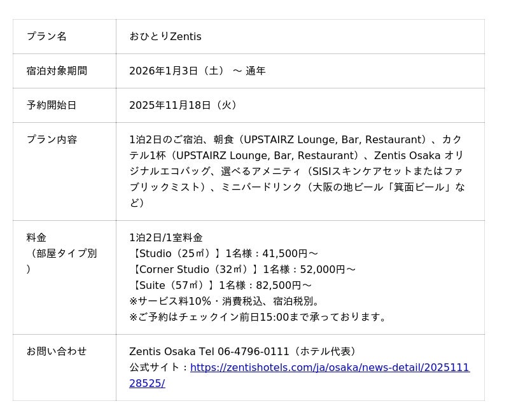Select the おひとりZentis plan name text

point(165,37)
